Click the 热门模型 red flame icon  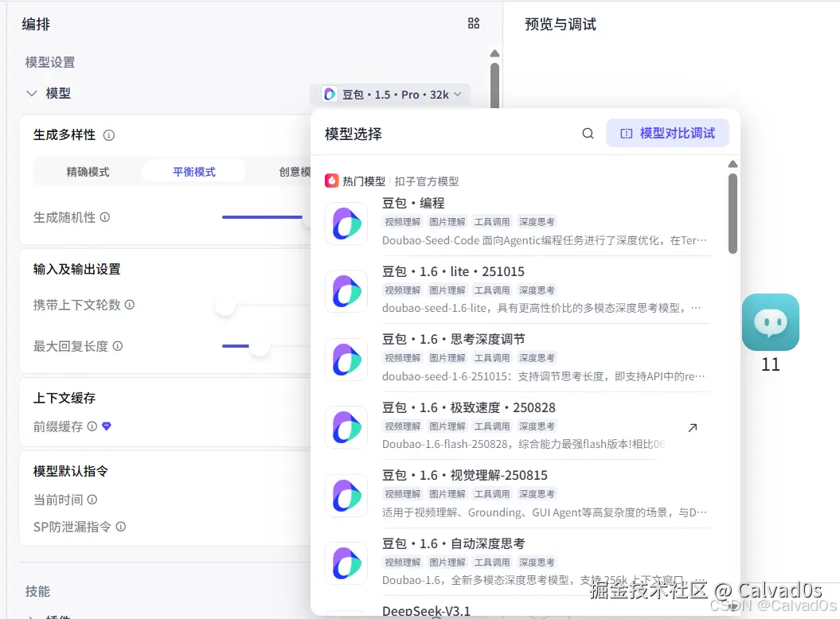pos(331,181)
